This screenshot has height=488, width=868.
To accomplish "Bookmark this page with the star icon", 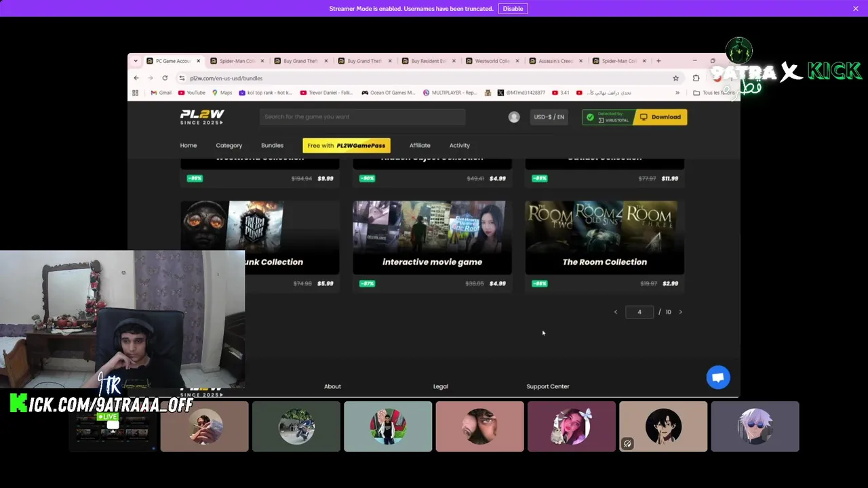I will 675,78.
